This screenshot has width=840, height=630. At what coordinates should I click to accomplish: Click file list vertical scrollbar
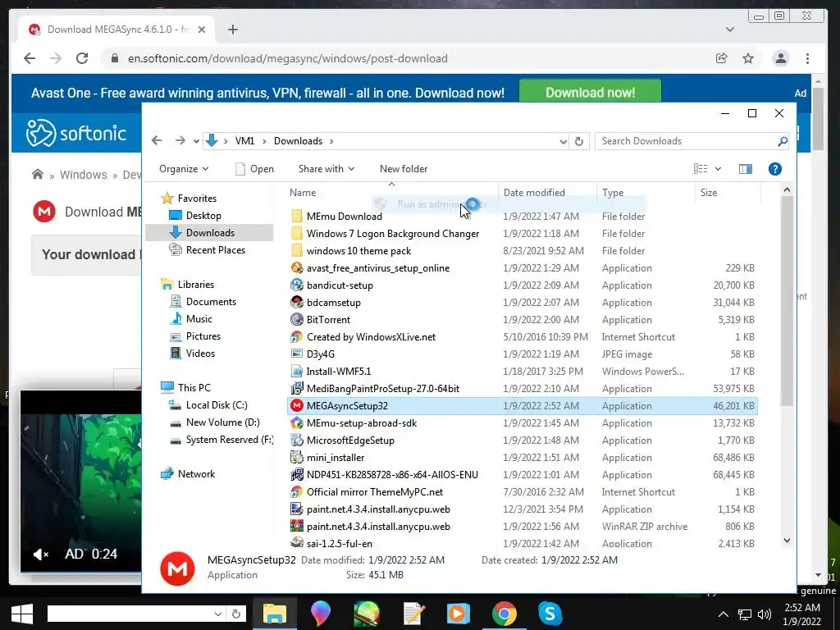pyautogui.click(x=787, y=300)
